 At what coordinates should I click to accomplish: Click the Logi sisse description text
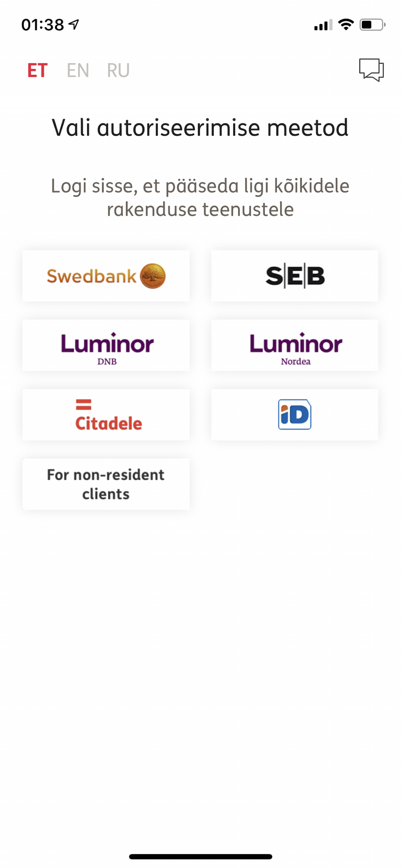tap(200, 197)
